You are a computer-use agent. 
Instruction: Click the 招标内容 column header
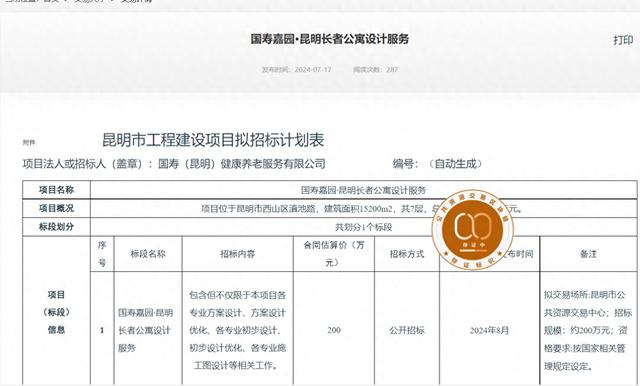point(238,254)
